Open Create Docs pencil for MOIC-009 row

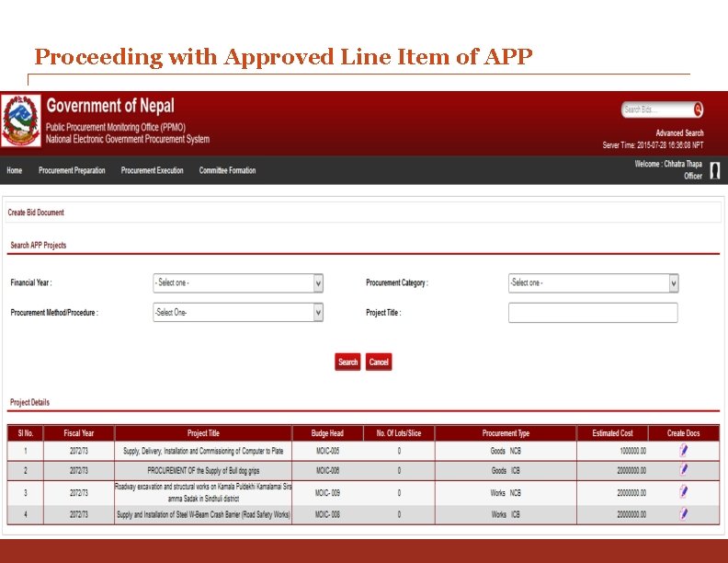(x=684, y=492)
